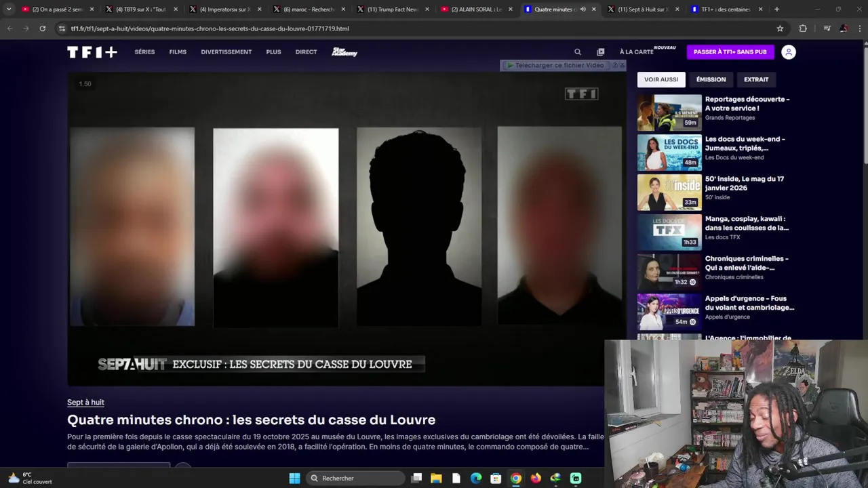Image resolution: width=868 pixels, height=488 pixels.
Task: Open a new browser tab
Action: coord(776,9)
